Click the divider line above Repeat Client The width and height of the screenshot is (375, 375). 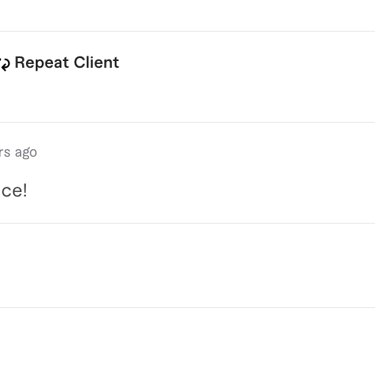coord(187,32)
